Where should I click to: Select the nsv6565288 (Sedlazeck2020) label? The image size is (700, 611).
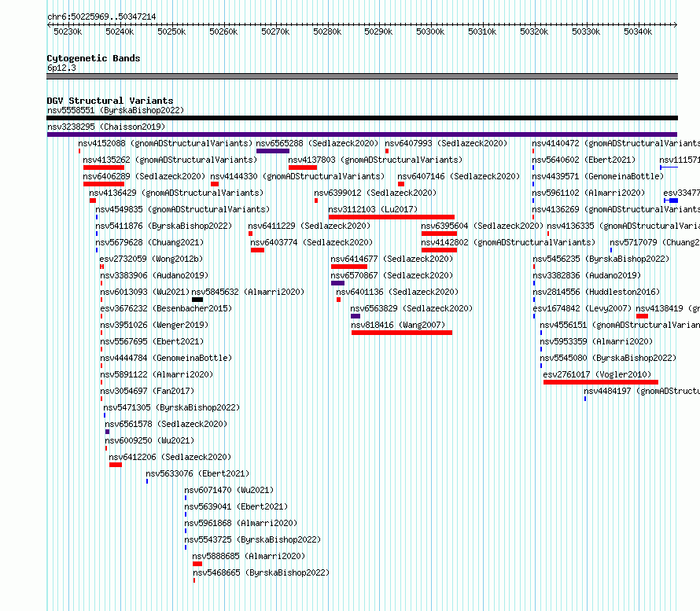coord(317,143)
